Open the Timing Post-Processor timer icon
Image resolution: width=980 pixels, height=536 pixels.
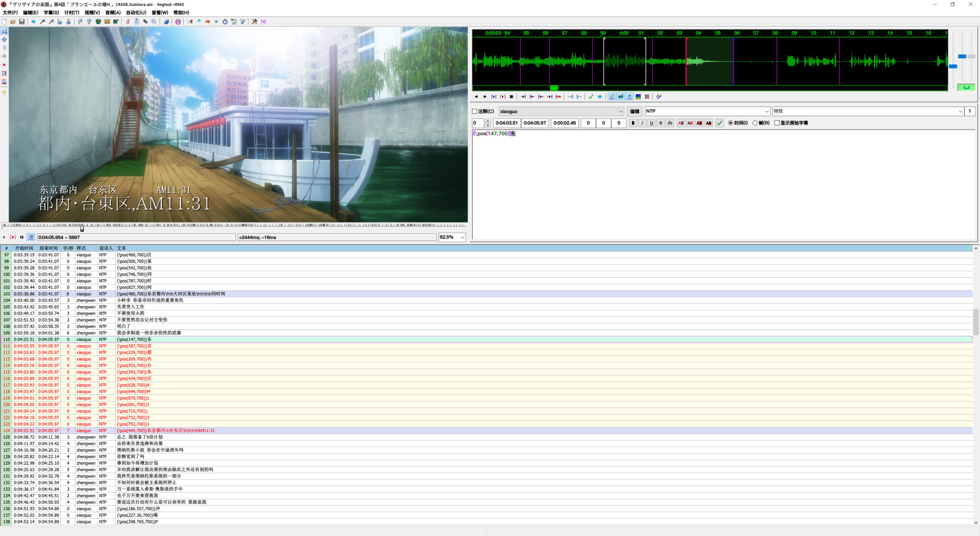coord(225,22)
